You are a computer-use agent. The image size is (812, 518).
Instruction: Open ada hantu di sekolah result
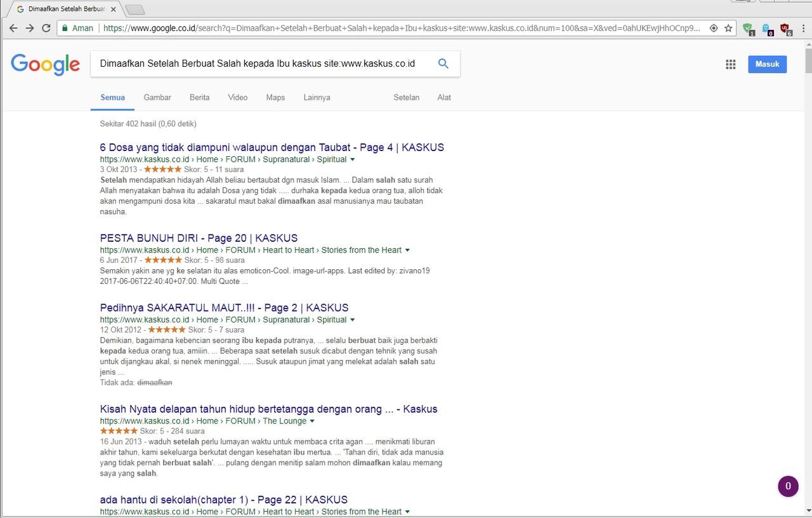tap(224, 500)
